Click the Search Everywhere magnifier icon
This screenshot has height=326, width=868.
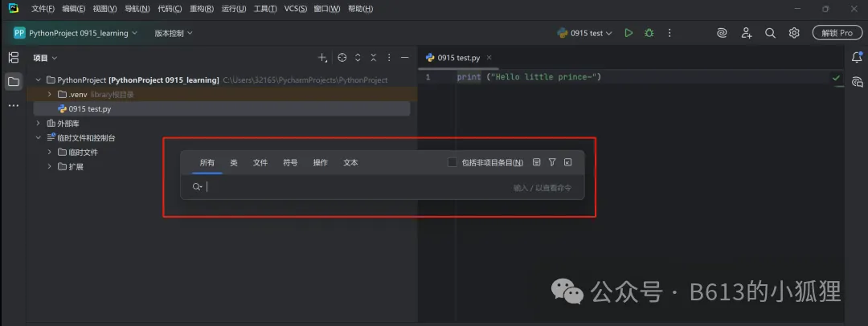(770, 33)
